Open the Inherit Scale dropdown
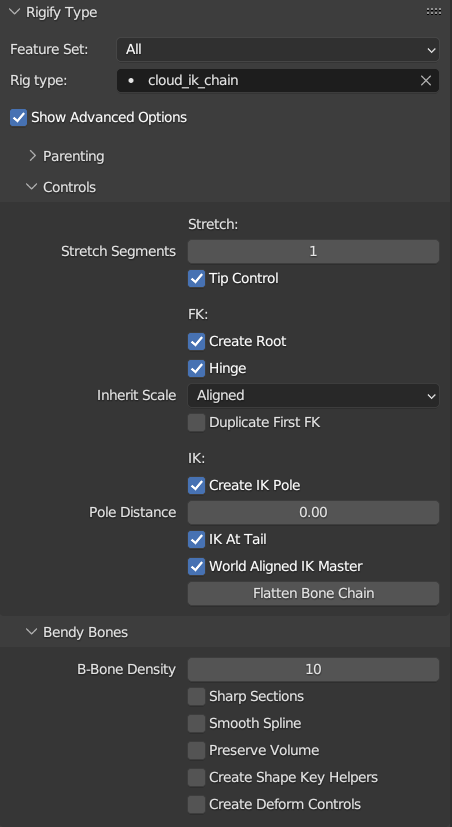 [x=313, y=396]
